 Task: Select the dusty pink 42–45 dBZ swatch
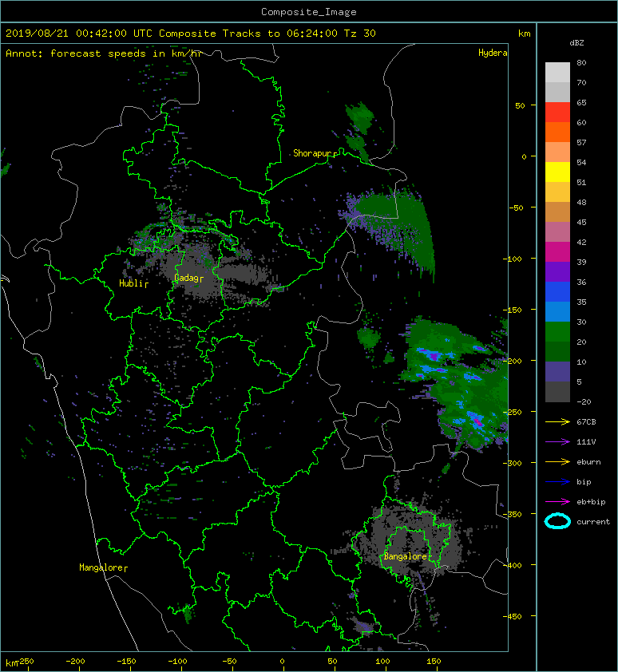click(x=557, y=232)
